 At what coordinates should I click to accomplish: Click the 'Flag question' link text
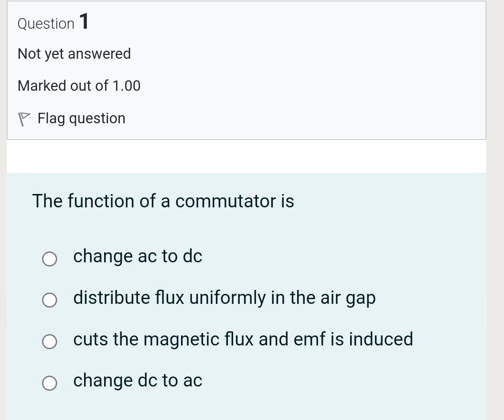coord(81,118)
